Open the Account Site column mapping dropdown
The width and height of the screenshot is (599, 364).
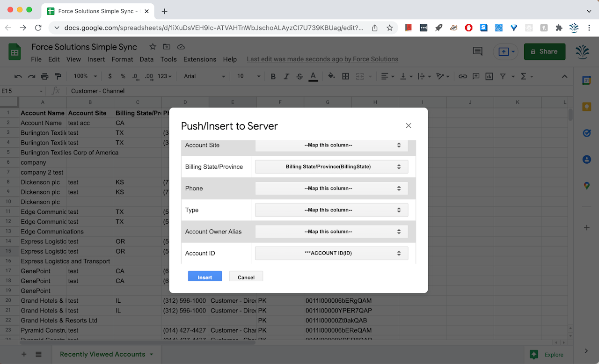pyautogui.click(x=331, y=145)
